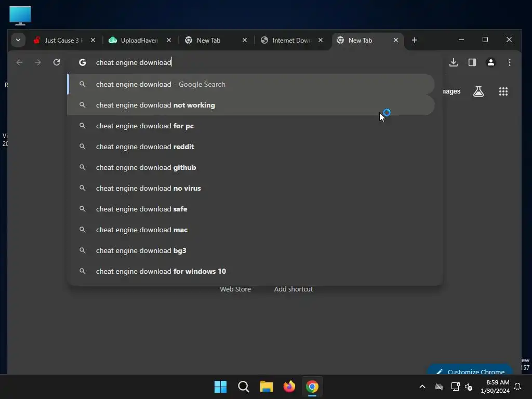Click into the address bar text
This screenshot has width=532, height=399.
pos(134,62)
